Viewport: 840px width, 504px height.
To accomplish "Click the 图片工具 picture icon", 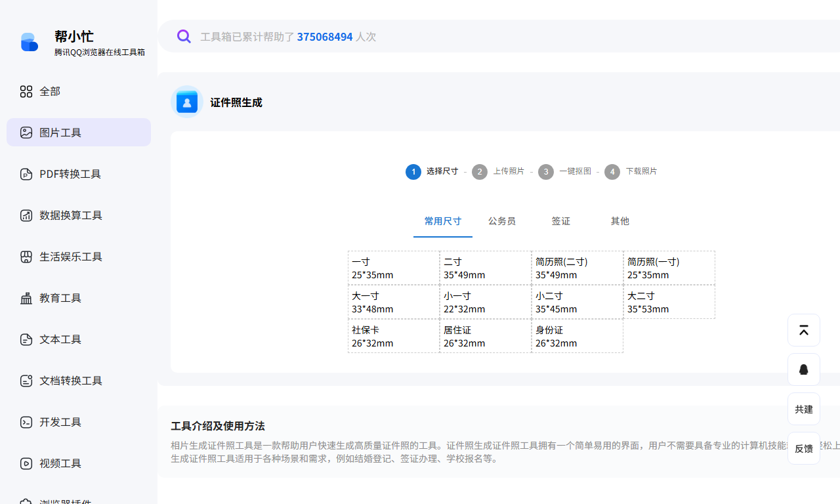I will [26, 133].
